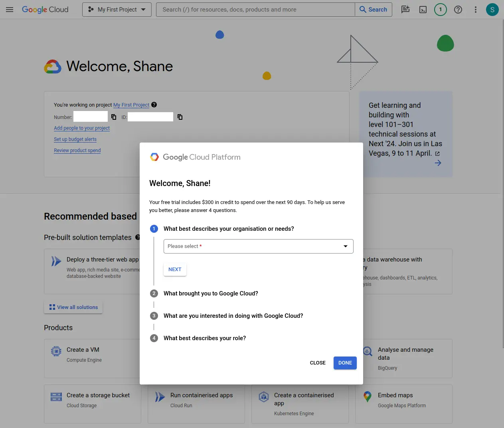This screenshot has width=504, height=428.
Task: Open Review product spend link
Action: point(77,151)
